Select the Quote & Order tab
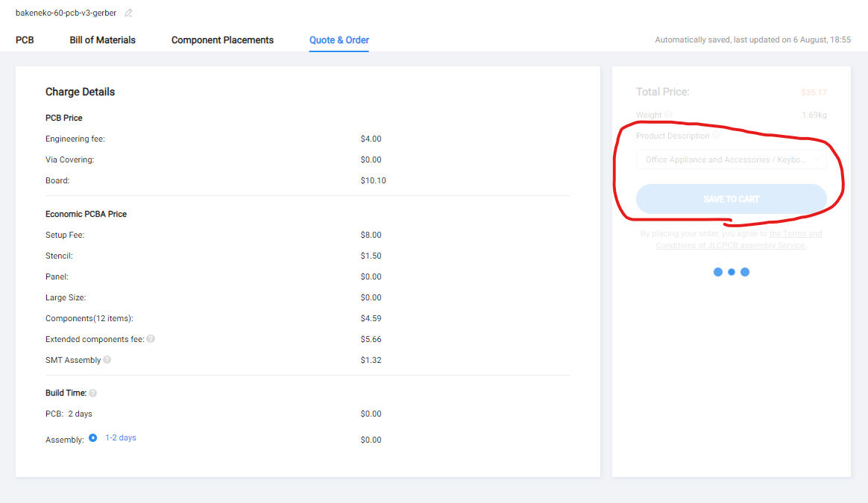This screenshot has height=503, width=868. [x=339, y=39]
